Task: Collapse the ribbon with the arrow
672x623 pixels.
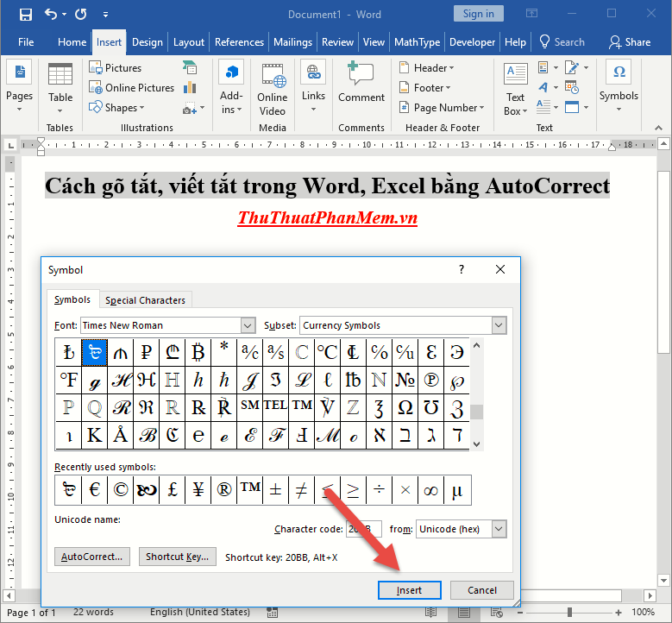Action: 659,128
